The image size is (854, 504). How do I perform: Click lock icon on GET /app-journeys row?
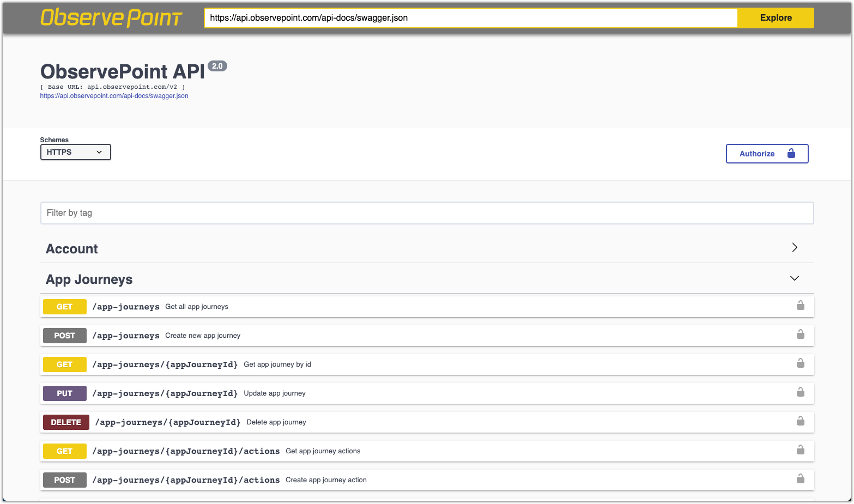coord(801,305)
